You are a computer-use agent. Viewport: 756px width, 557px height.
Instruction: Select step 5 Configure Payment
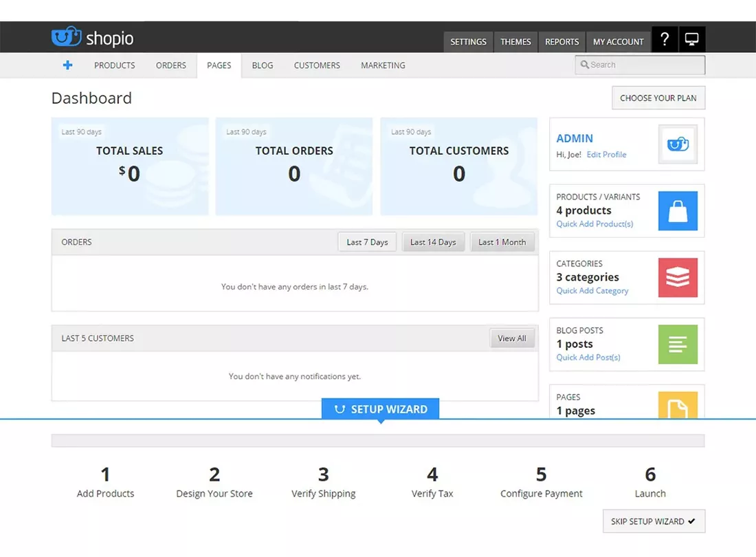[541, 482]
